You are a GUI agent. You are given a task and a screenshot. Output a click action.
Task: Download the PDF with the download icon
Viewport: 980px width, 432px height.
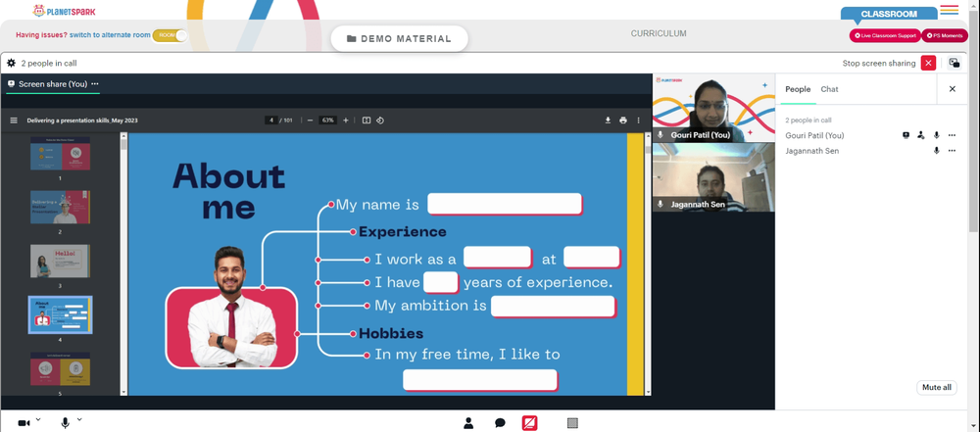point(608,120)
